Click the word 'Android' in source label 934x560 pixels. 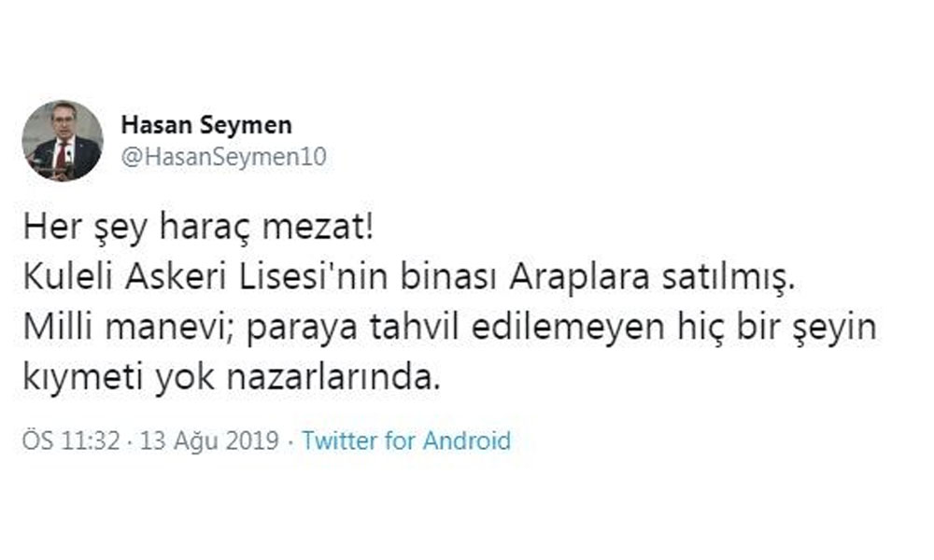pyautogui.click(x=467, y=441)
